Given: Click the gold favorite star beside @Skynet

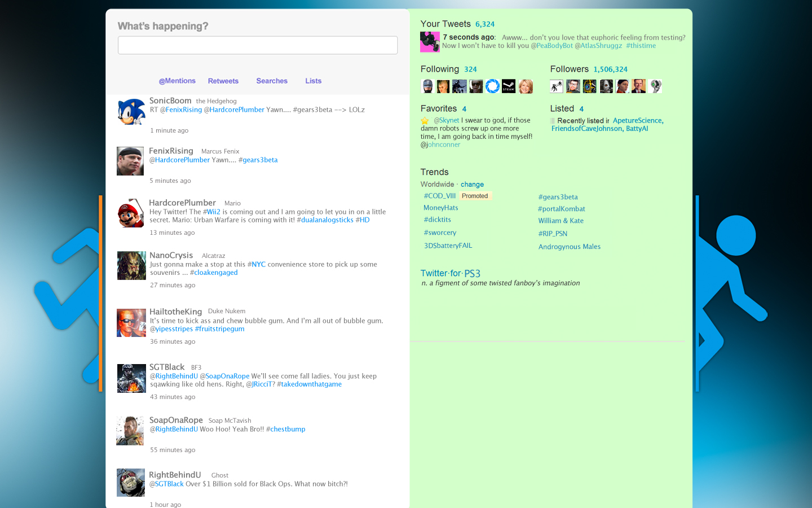Looking at the screenshot, I should [425, 120].
